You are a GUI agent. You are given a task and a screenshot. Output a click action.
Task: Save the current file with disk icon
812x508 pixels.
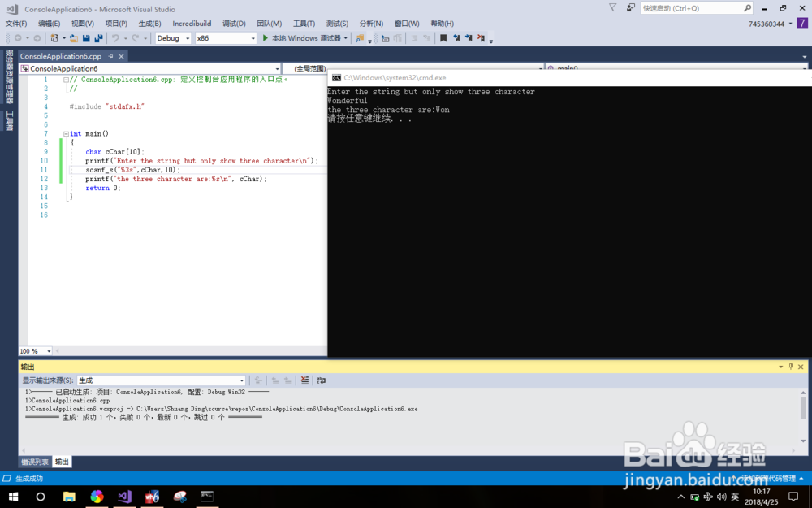[86, 38]
